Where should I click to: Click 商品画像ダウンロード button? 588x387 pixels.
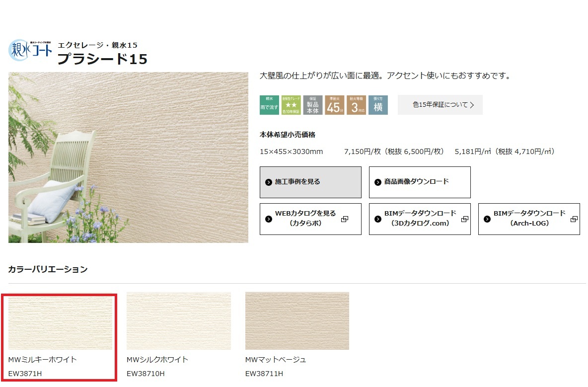(420, 182)
